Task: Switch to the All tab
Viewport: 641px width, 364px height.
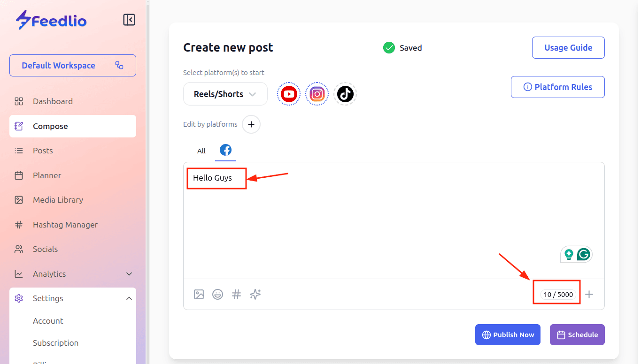Action: click(x=201, y=151)
